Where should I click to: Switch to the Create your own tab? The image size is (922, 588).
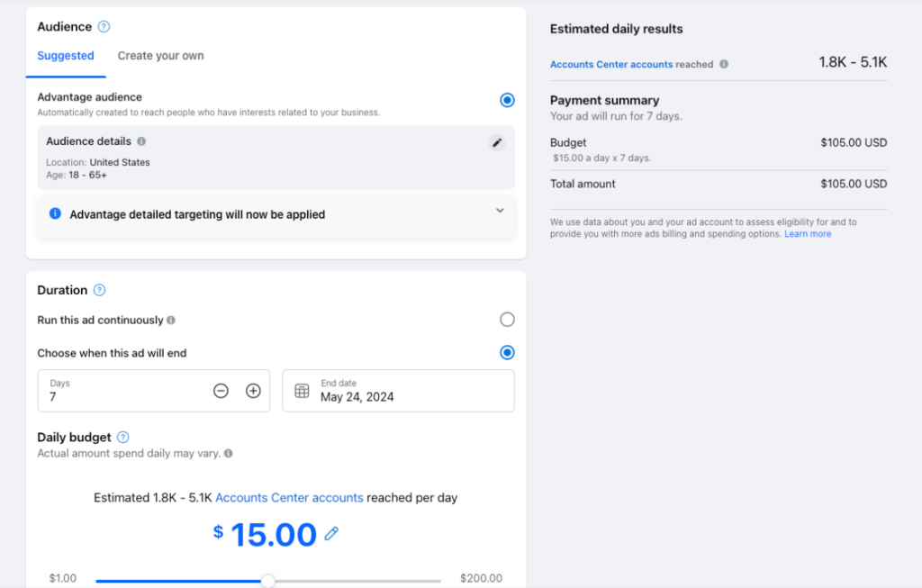pyautogui.click(x=160, y=56)
